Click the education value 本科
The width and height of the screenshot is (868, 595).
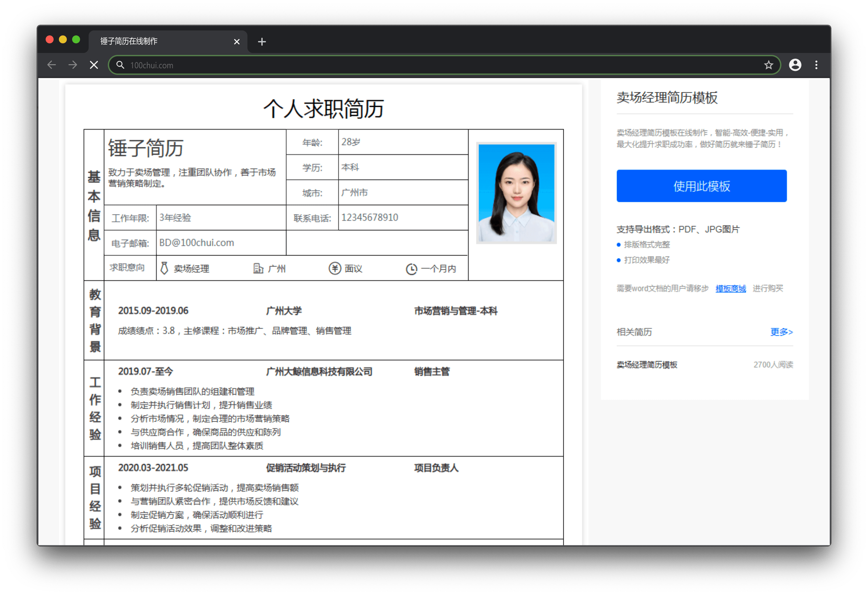pyautogui.click(x=350, y=167)
